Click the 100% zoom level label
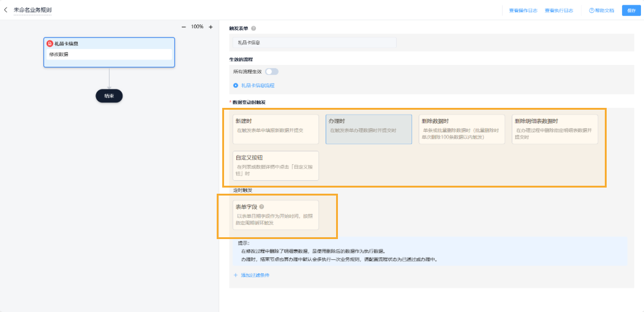 pyautogui.click(x=197, y=27)
